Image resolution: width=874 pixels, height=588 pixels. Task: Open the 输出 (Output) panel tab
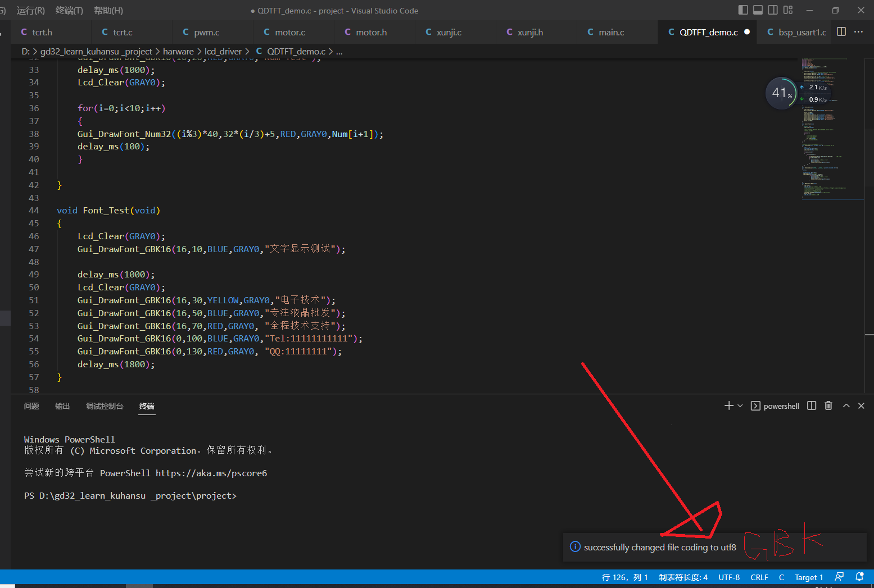62,406
